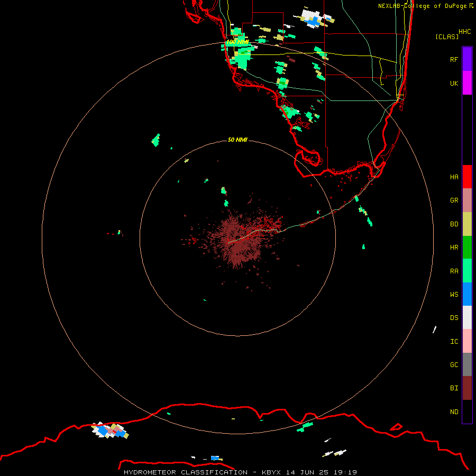
Task: Click the BI legend label
Action: tap(454, 388)
